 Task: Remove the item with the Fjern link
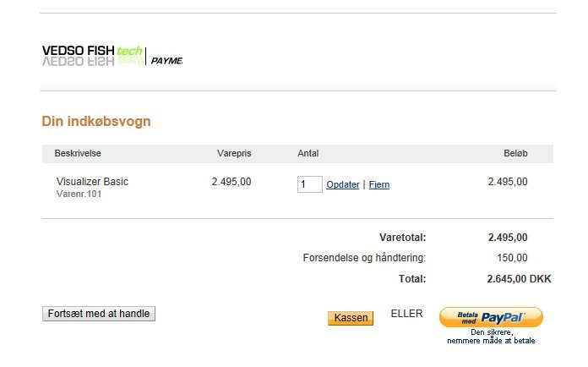tap(379, 184)
